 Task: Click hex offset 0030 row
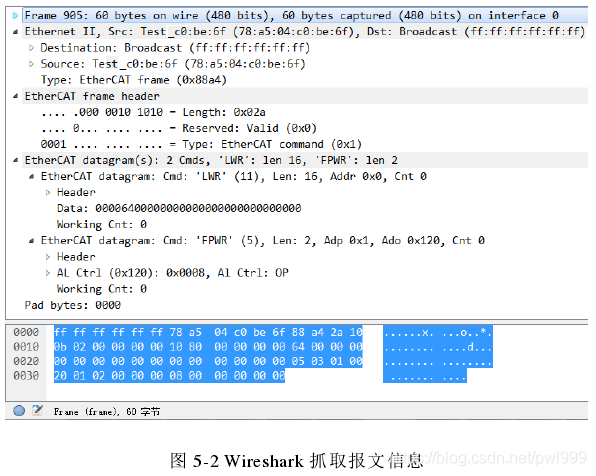(x=26, y=376)
